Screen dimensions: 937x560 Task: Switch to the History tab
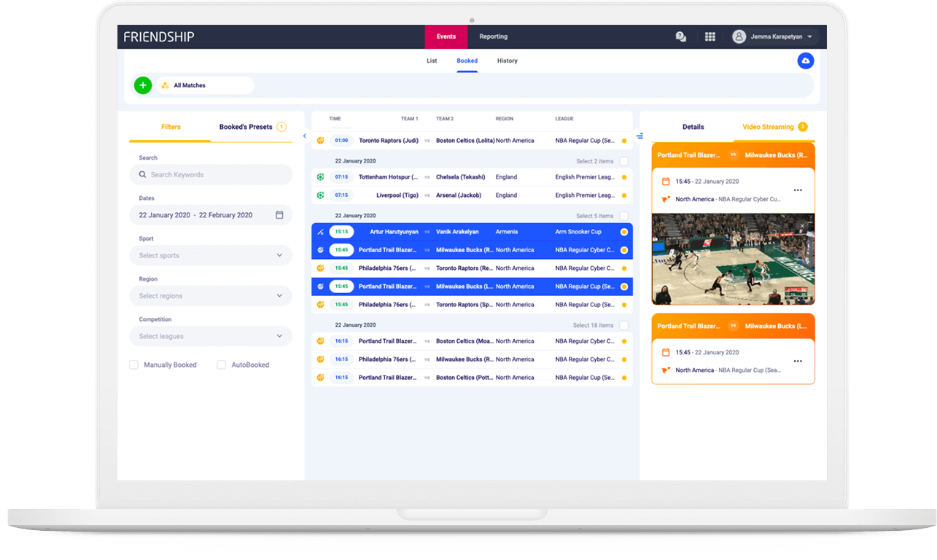click(507, 61)
